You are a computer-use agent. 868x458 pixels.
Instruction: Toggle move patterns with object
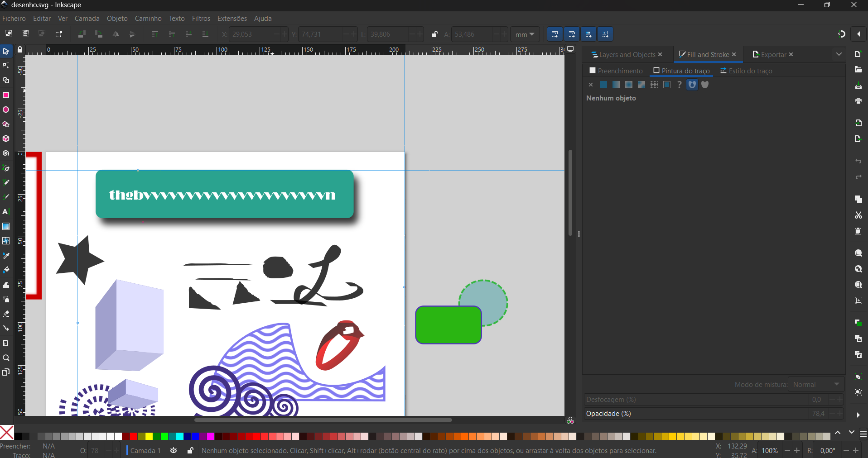pos(605,34)
